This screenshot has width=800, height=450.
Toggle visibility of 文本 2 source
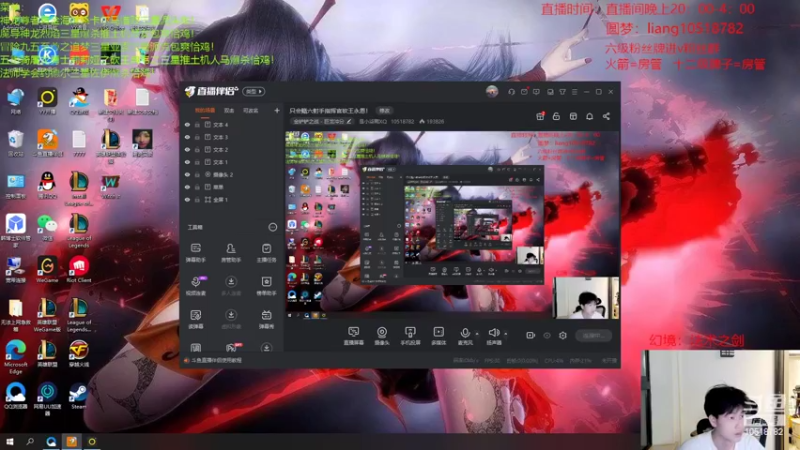pyautogui.click(x=187, y=149)
